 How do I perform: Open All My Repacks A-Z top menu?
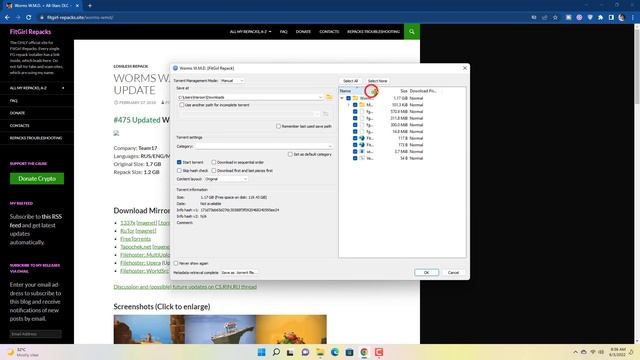pos(250,31)
